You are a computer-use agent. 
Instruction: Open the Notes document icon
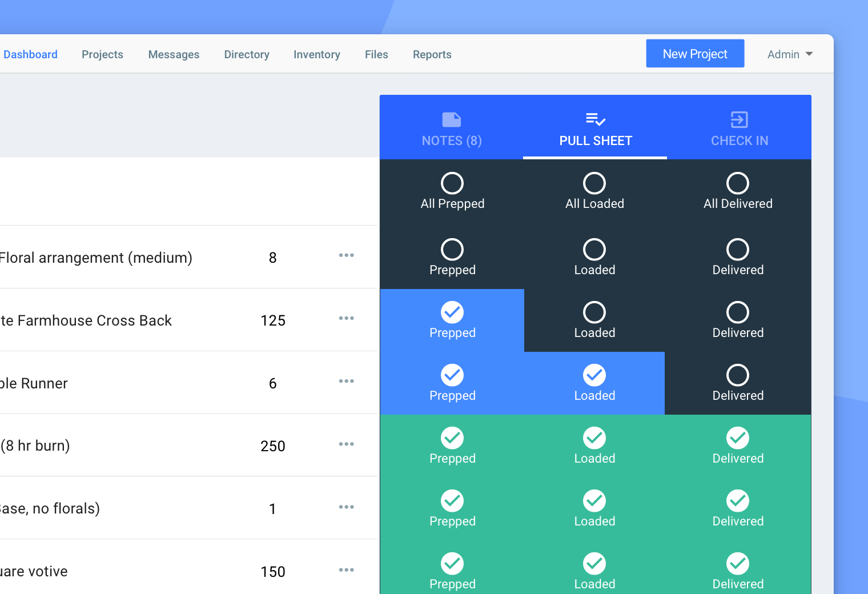(x=451, y=120)
